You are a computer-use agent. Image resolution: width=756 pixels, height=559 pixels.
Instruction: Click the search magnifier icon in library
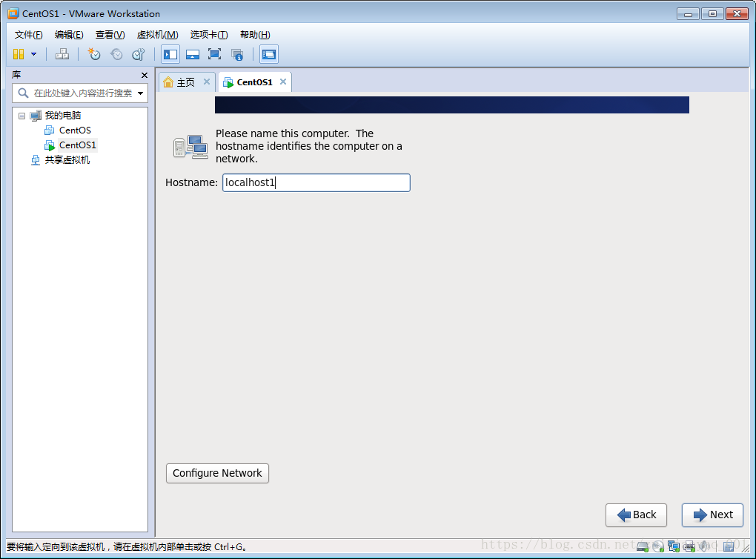point(23,93)
